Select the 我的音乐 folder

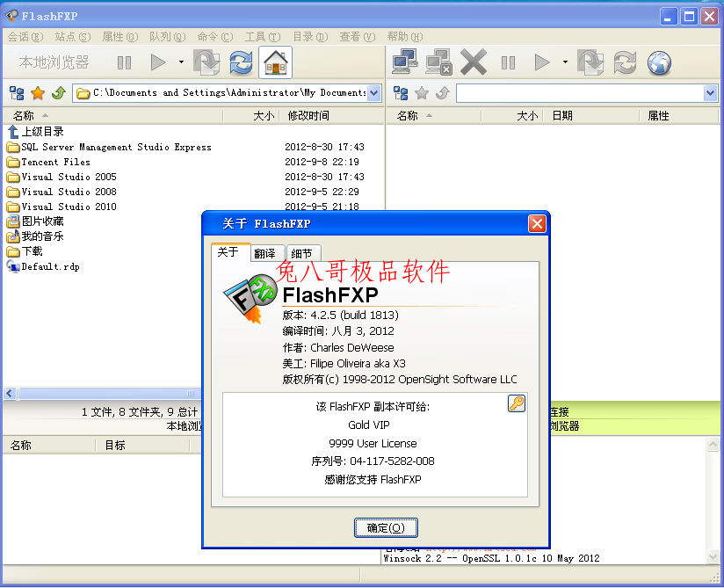[x=35, y=236]
